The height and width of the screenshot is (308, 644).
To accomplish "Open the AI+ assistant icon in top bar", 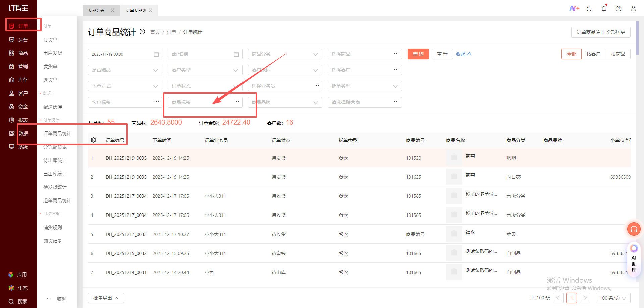I will coord(574,8).
